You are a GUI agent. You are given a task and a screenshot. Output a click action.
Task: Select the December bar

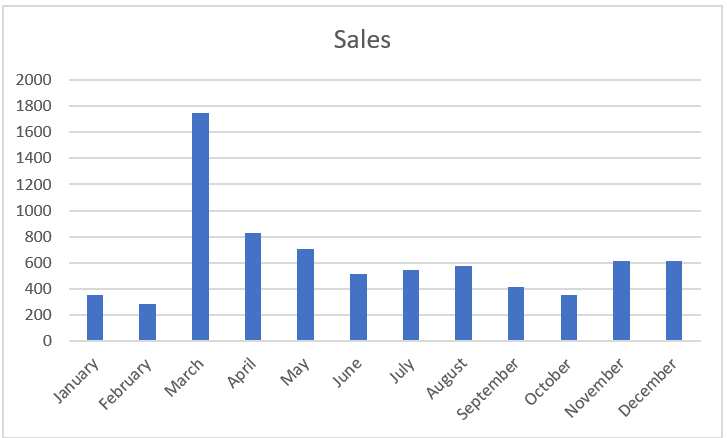(x=674, y=301)
